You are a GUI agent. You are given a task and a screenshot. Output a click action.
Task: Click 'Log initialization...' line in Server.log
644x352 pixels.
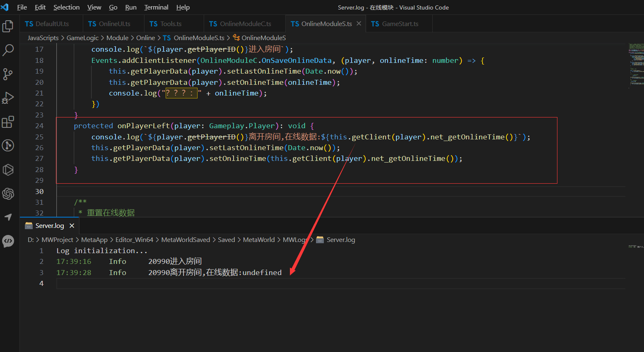click(102, 251)
